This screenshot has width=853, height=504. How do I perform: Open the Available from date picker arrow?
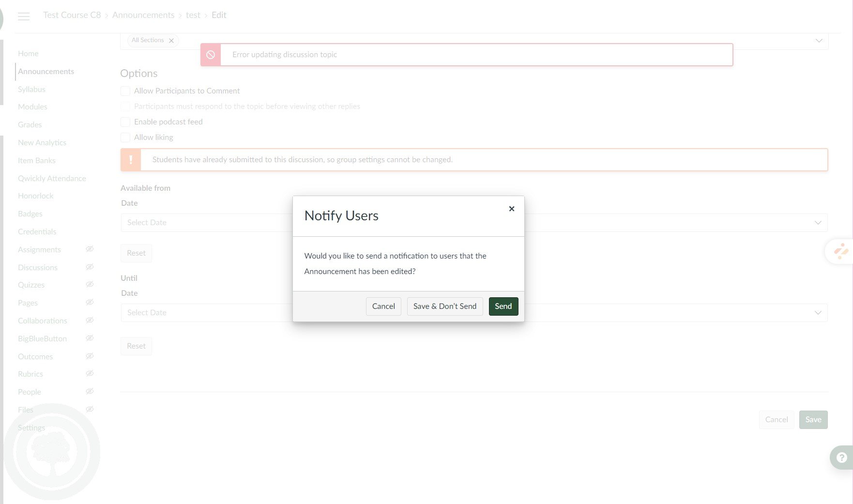(x=818, y=223)
